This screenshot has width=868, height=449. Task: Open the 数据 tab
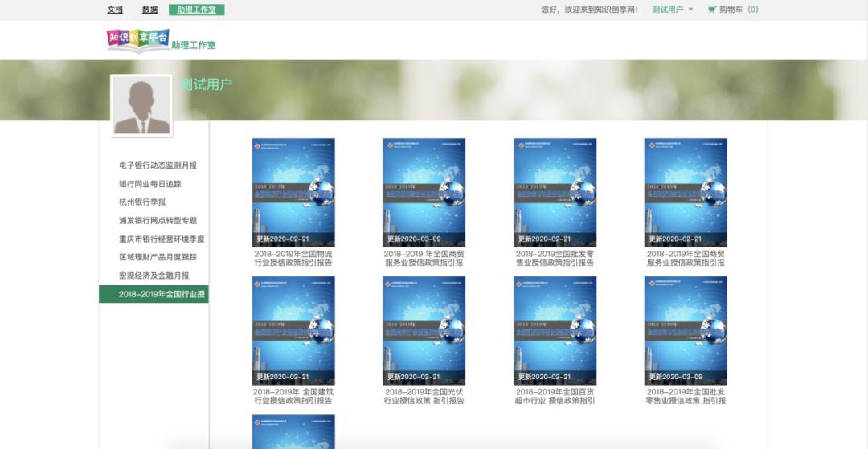[149, 10]
